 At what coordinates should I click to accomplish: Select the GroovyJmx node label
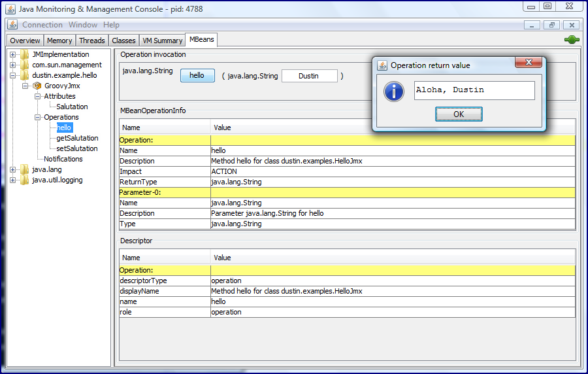click(62, 86)
